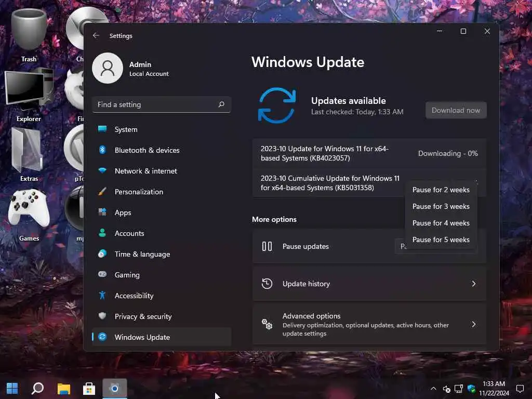Choose Pause for 4 weeks
Screen dimensions: 532x399
click(441, 223)
